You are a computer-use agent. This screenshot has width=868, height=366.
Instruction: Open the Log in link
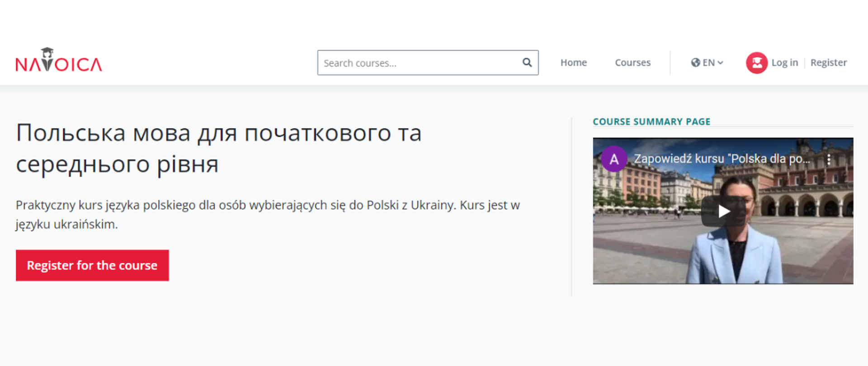[x=784, y=62]
